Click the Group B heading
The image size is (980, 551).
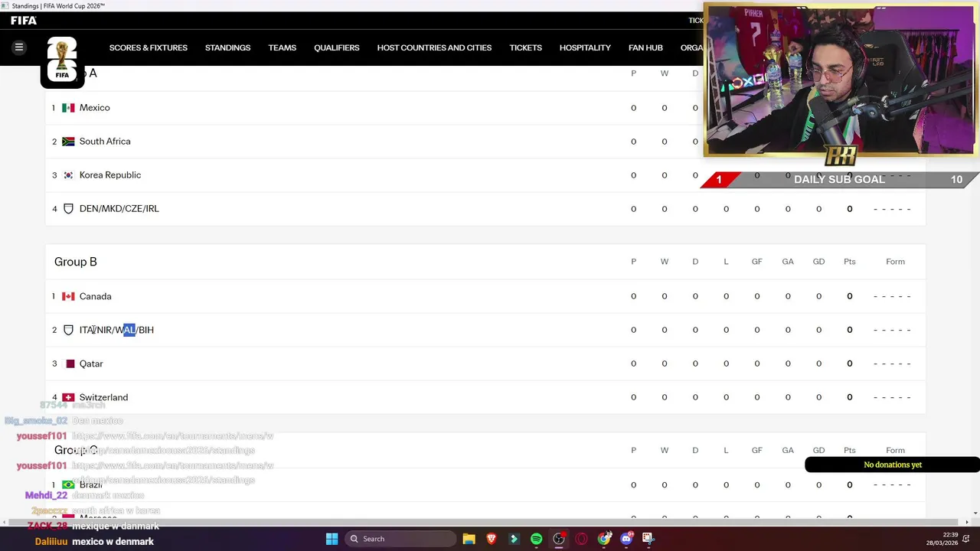click(x=76, y=262)
